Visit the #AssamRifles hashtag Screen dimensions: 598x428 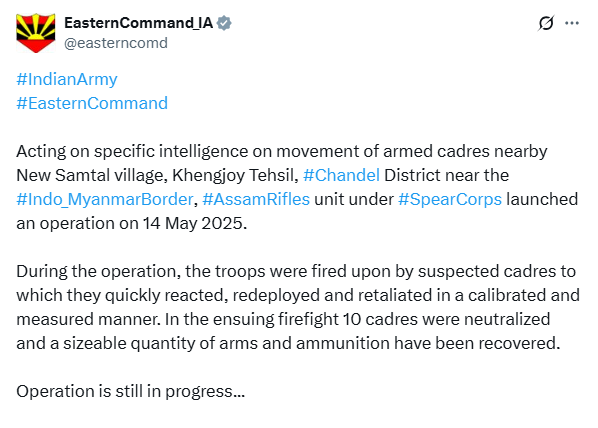(x=256, y=200)
